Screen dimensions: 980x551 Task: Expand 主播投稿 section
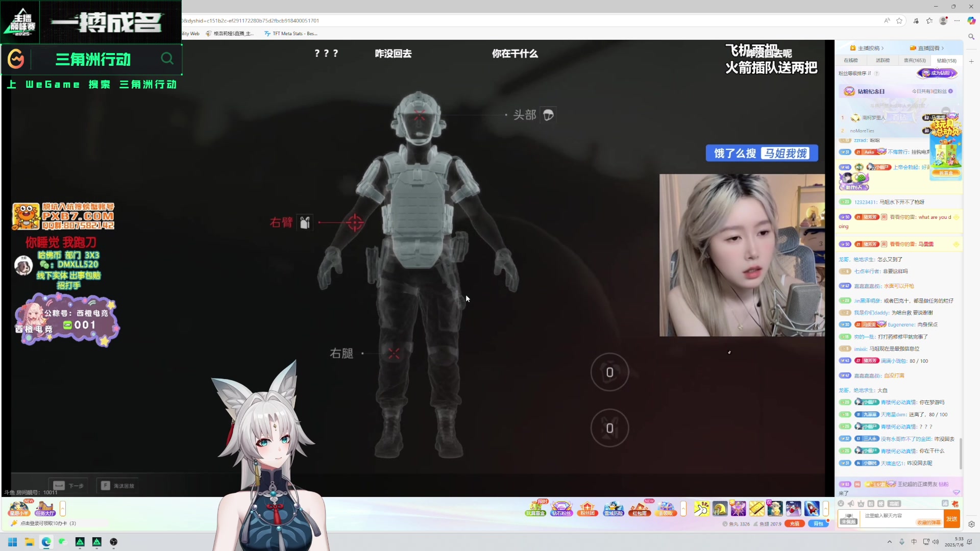pos(867,48)
